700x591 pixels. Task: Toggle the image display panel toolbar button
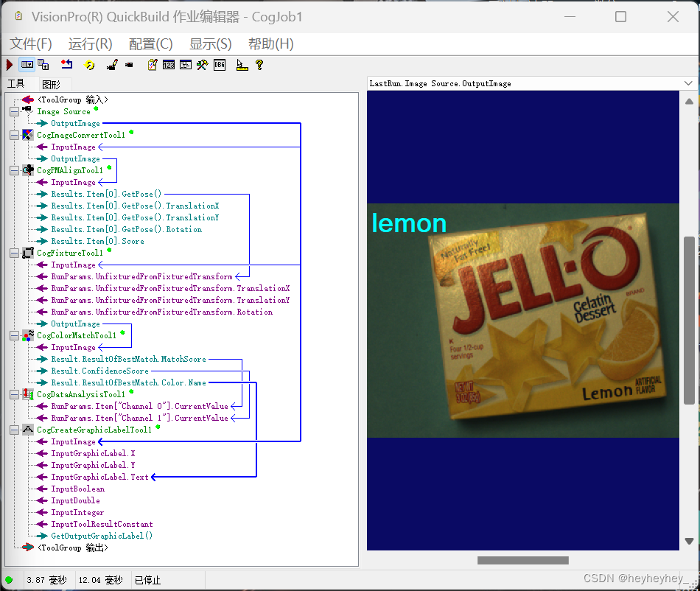(27, 65)
